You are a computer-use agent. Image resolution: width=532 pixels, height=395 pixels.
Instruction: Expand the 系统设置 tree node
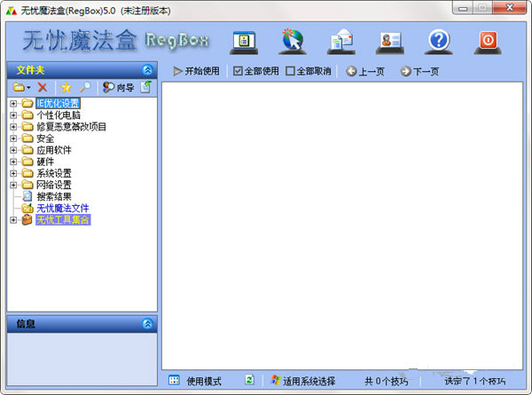pyautogui.click(x=13, y=173)
